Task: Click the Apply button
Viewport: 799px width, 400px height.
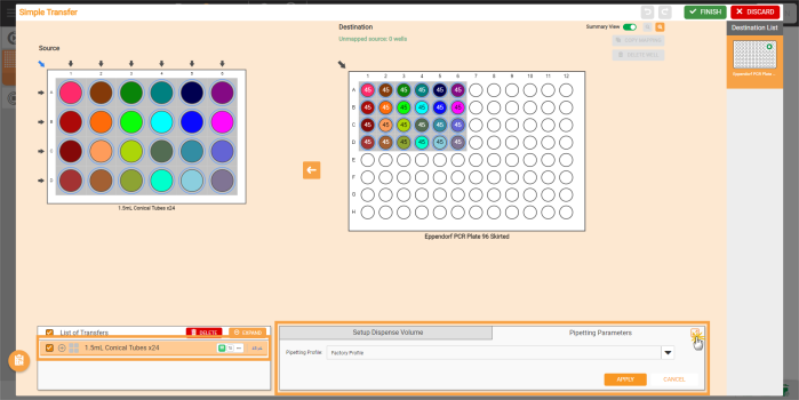Action: [x=624, y=379]
